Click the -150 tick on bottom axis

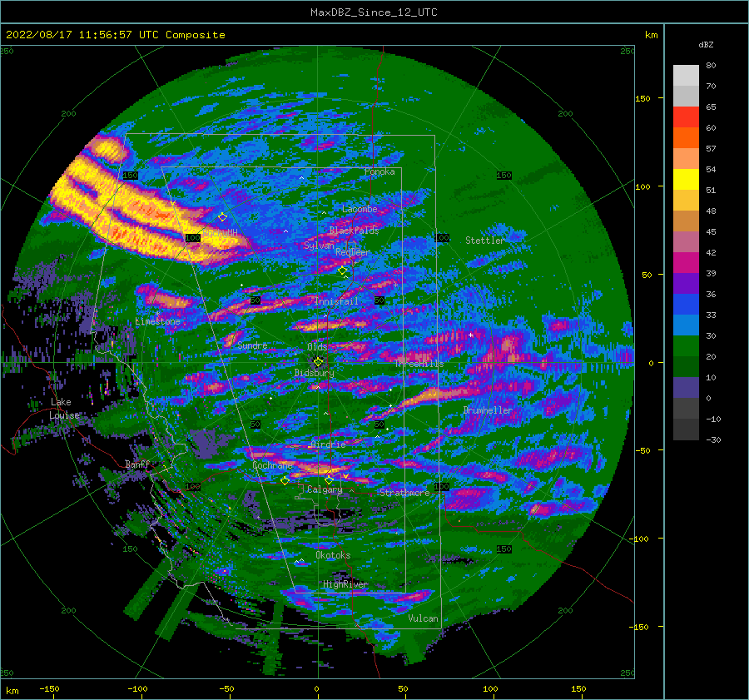pyautogui.click(x=49, y=689)
